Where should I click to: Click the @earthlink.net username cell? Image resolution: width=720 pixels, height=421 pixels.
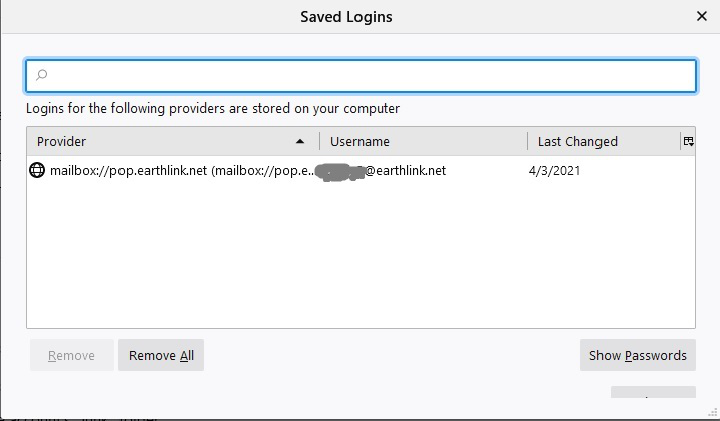click(x=405, y=171)
